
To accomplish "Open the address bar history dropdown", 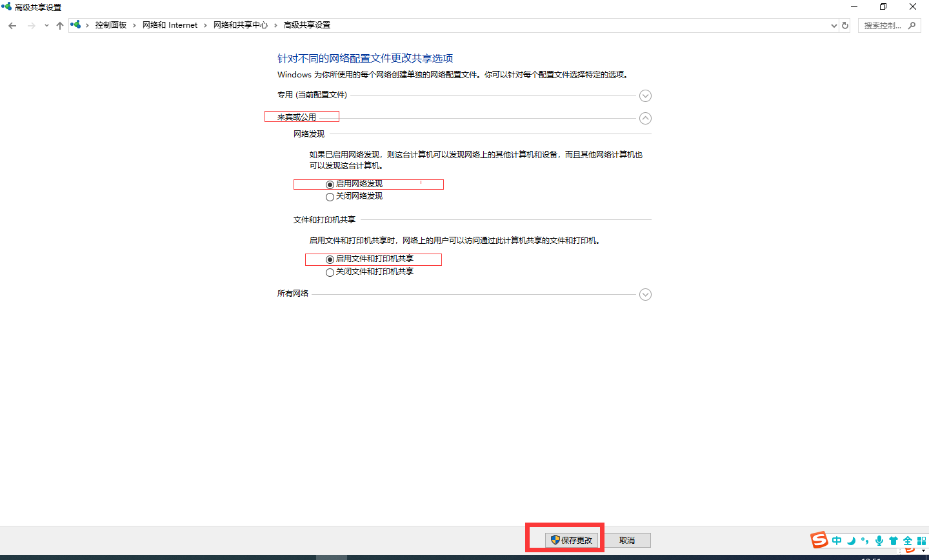I will coord(834,26).
